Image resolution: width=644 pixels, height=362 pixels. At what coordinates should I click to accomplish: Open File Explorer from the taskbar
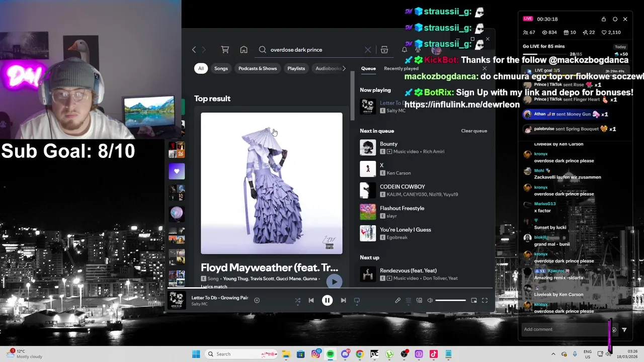[x=286, y=354]
